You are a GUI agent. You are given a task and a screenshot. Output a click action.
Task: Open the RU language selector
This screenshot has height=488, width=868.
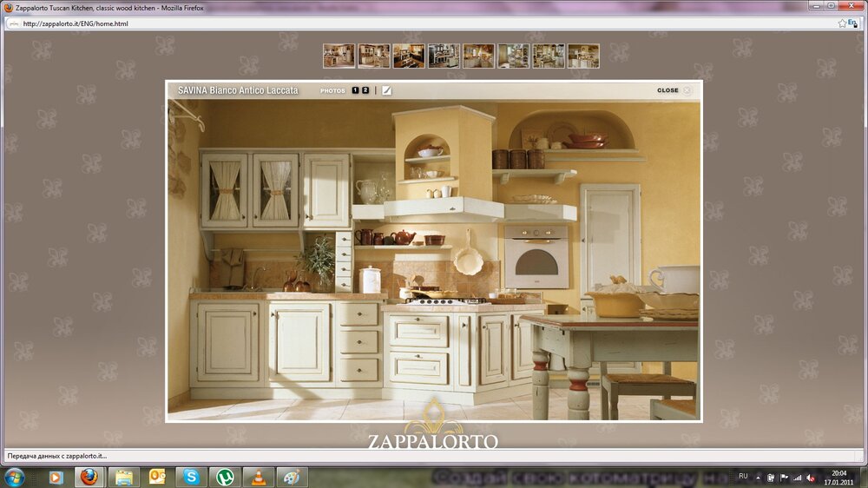pos(743,477)
